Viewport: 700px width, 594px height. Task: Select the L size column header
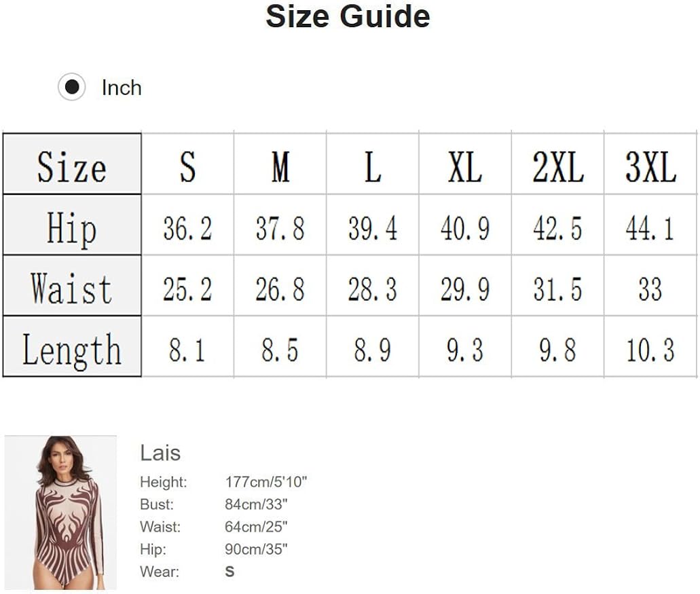point(373,165)
